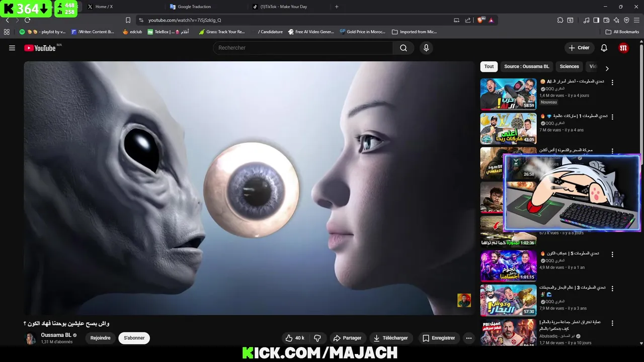Click the main video player area

(249, 188)
